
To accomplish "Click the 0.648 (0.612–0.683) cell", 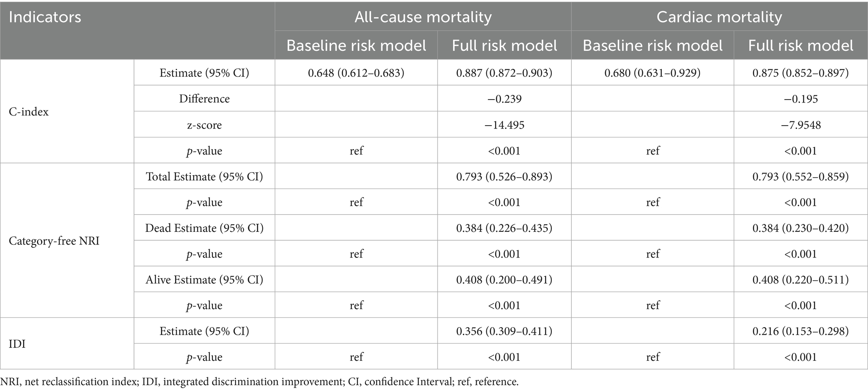I will pos(356,73).
